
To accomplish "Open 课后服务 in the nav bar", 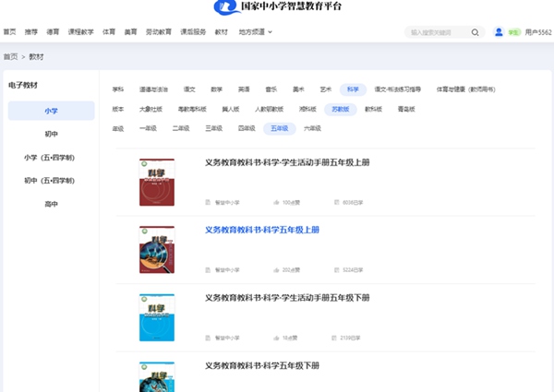I will [x=193, y=31].
